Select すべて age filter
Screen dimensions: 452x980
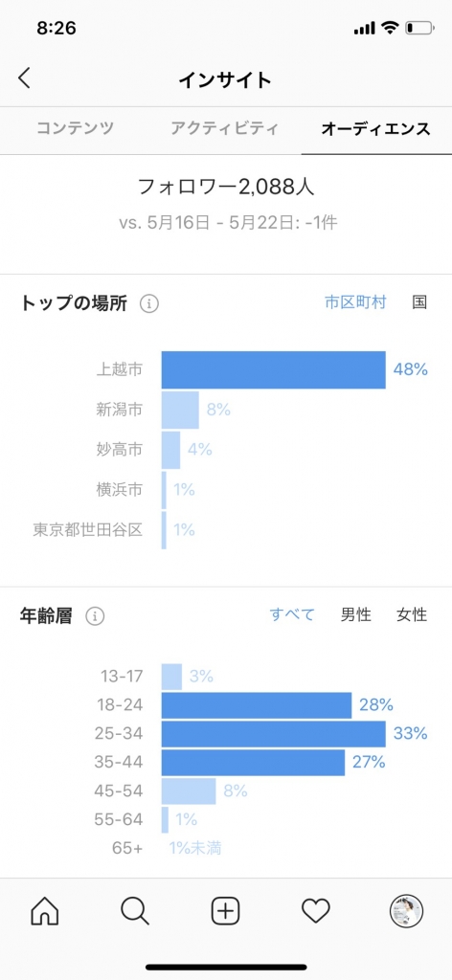(x=292, y=614)
